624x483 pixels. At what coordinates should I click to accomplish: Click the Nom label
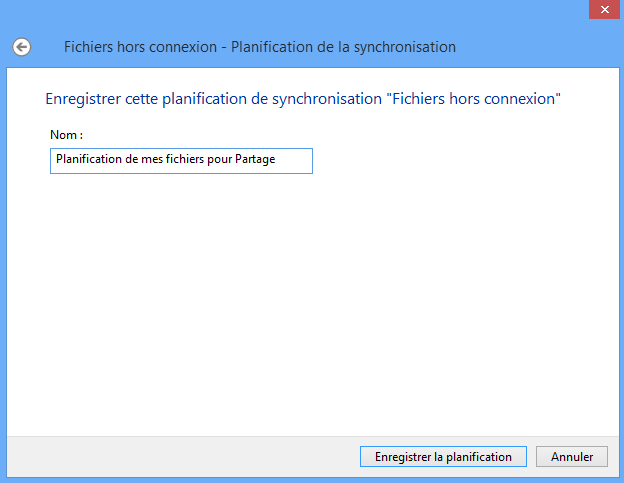click(66, 134)
